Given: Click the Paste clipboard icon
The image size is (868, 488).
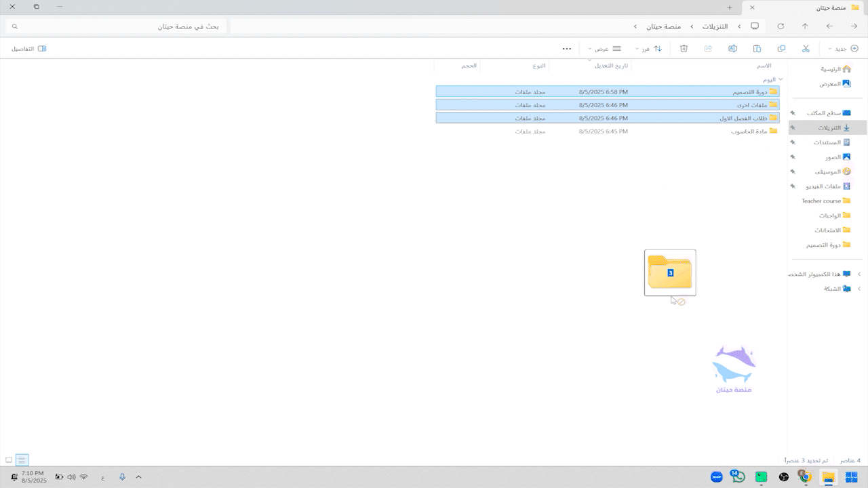Looking at the screenshot, I should click(x=757, y=49).
